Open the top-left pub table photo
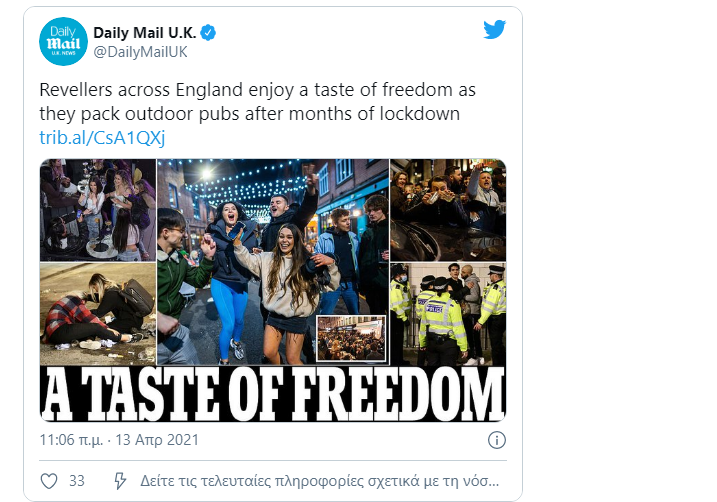Viewport: 717px width, 502px height. (x=98, y=208)
